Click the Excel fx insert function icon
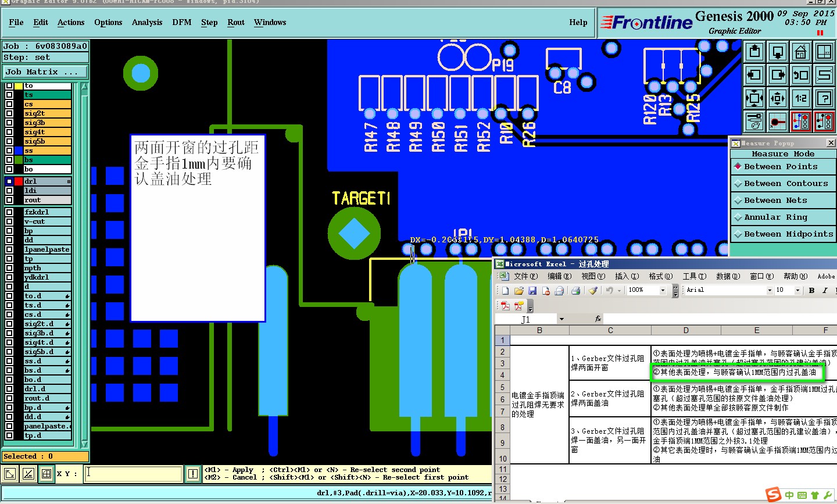The height and width of the screenshot is (504, 837). 598,319
